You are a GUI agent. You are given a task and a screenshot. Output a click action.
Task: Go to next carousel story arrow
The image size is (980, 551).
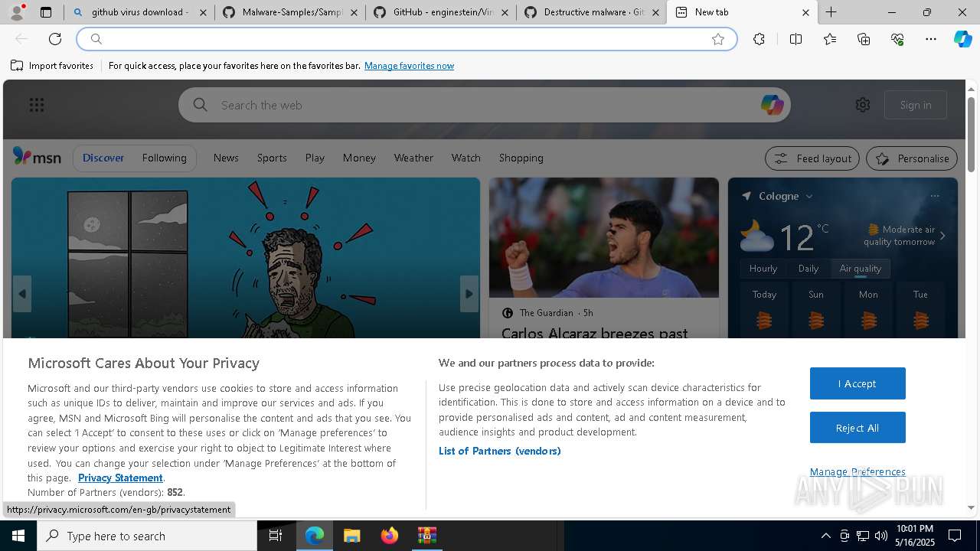(469, 294)
